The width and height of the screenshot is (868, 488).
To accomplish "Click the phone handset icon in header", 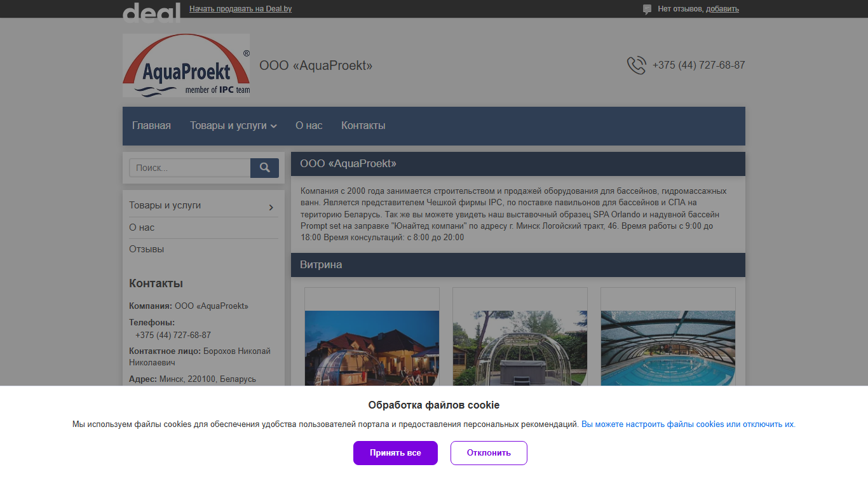I will pyautogui.click(x=636, y=65).
